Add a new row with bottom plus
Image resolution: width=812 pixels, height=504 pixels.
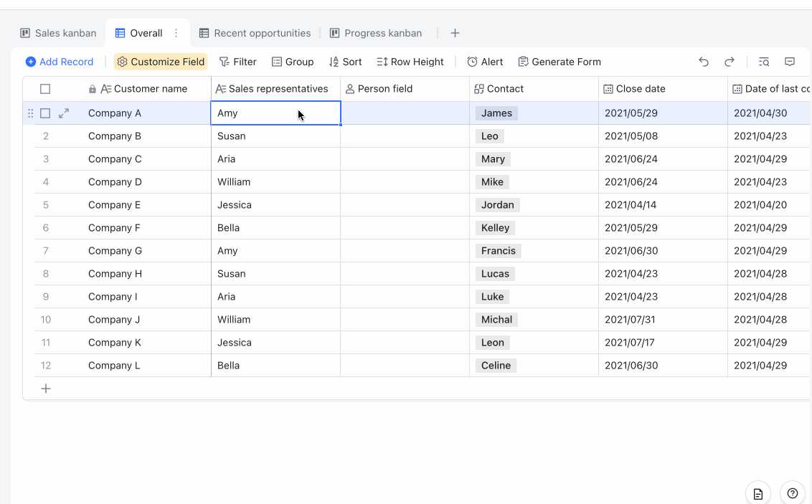[46, 389]
